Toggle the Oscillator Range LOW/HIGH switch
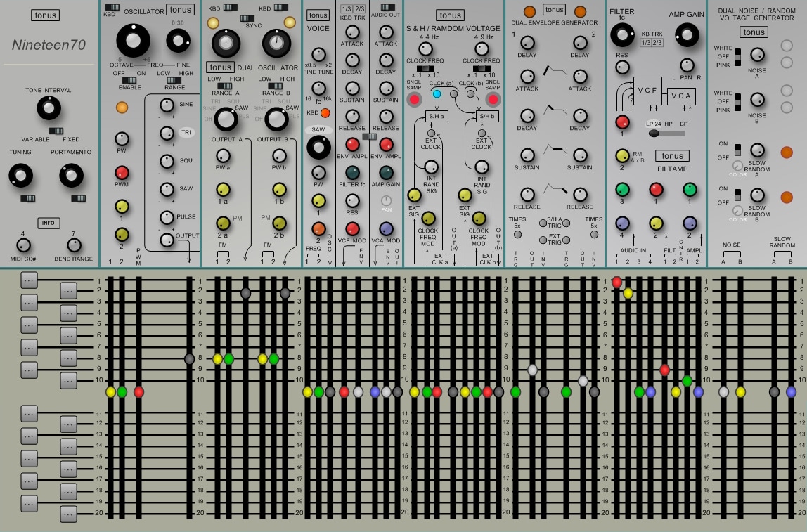 pyautogui.click(x=174, y=80)
